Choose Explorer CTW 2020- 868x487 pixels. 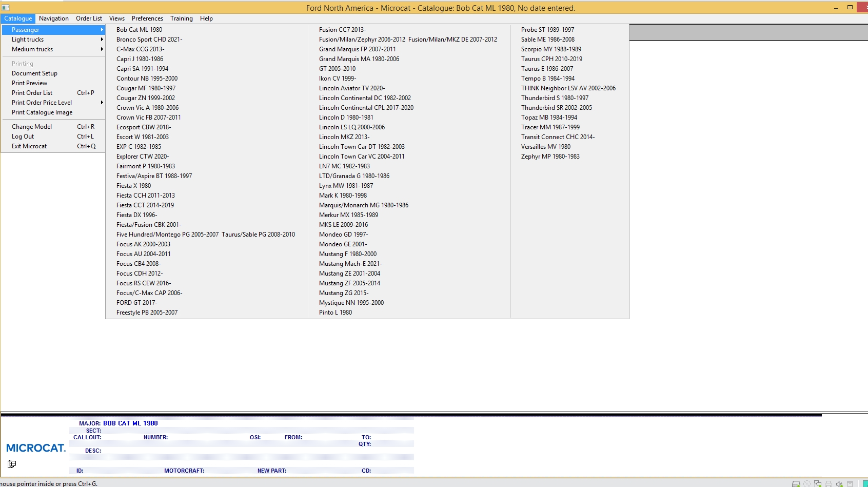point(143,157)
